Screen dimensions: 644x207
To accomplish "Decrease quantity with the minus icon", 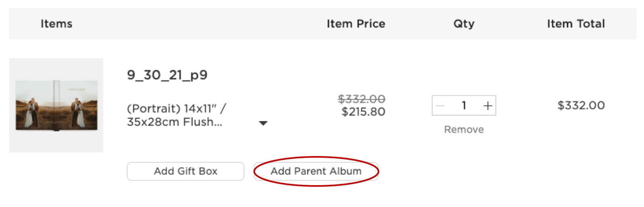I will coord(440,106).
